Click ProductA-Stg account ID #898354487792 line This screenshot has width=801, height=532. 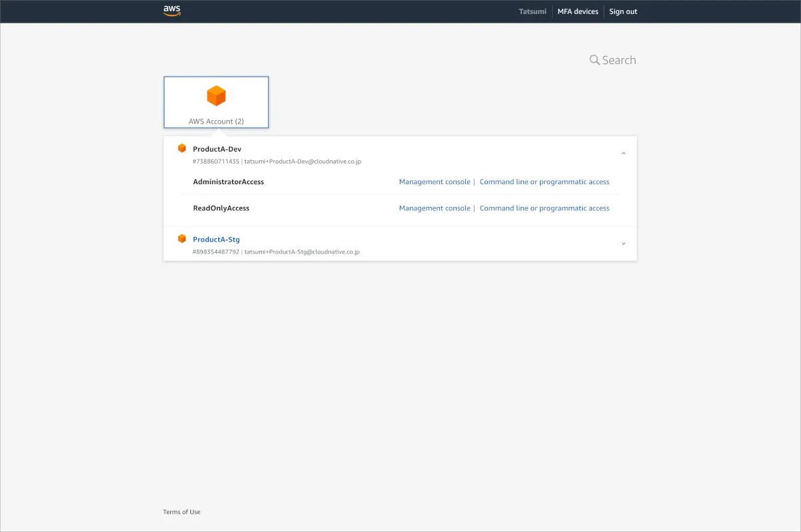point(276,252)
